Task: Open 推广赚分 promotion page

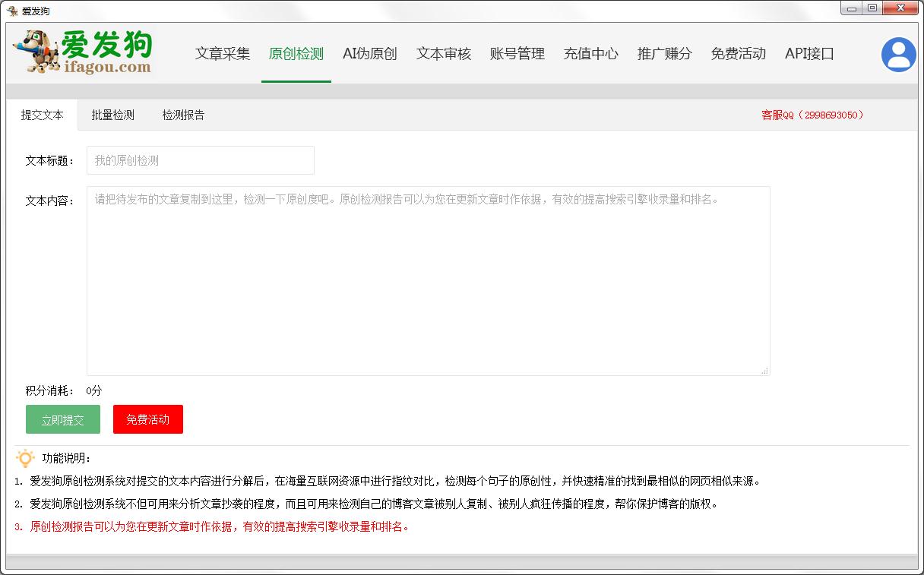Action: click(663, 54)
